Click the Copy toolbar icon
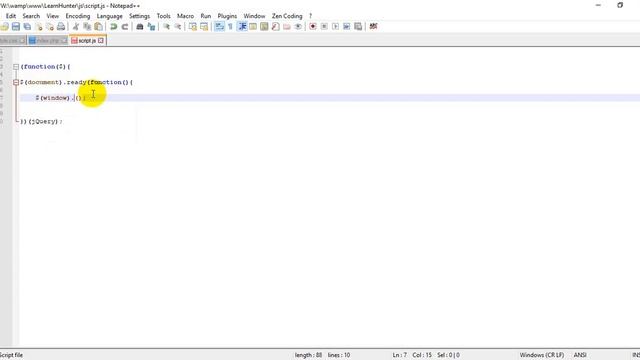The width and height of the screenshot is (640, 360). (x=87, y=27)
